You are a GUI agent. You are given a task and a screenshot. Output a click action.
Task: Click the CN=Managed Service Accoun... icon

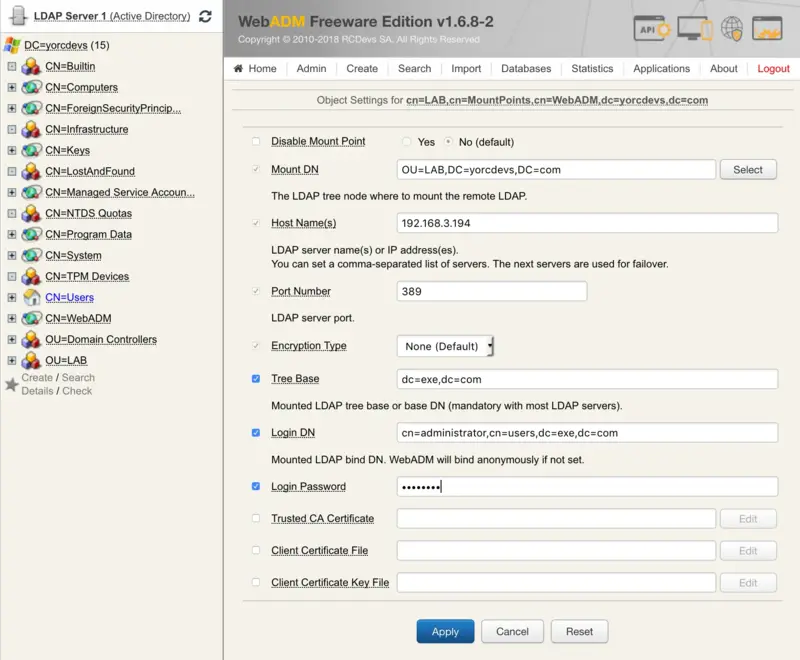pyautogui.click(x=32, y=192)
